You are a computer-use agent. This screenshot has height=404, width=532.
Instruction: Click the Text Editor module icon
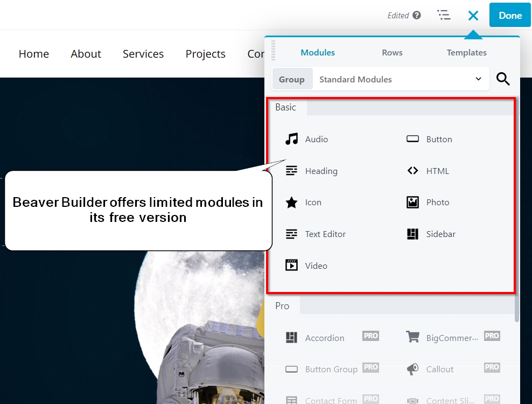291,234
